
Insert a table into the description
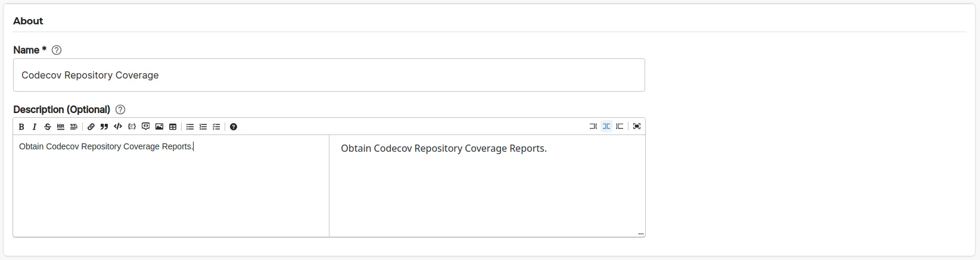(x=173, y=127)
